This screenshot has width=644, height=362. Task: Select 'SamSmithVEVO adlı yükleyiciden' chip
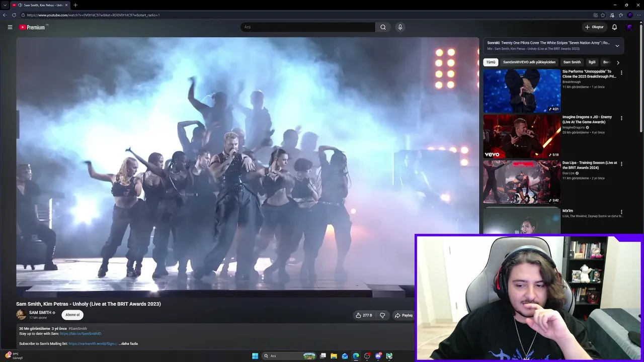point(529,62)
